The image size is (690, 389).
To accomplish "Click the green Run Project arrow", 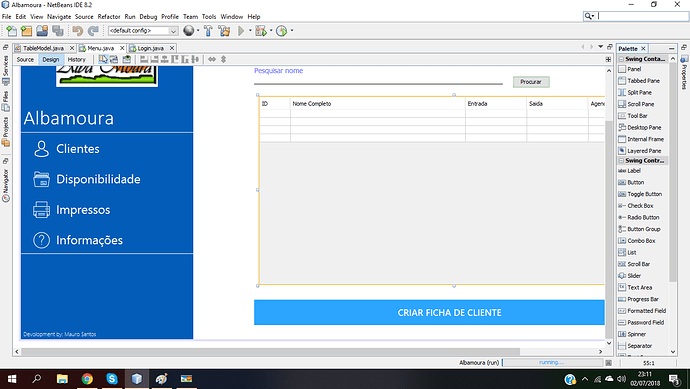I will point(241,31).
